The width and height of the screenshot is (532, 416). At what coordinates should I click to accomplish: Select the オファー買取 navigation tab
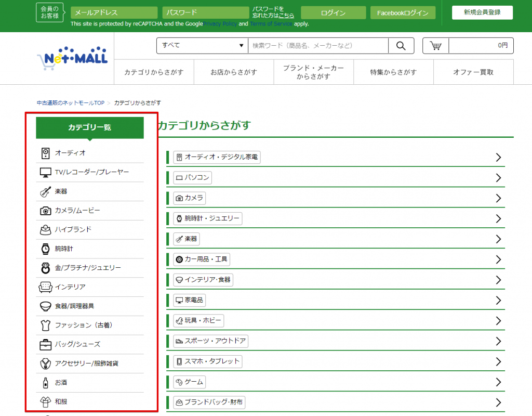tap(473, 72)
